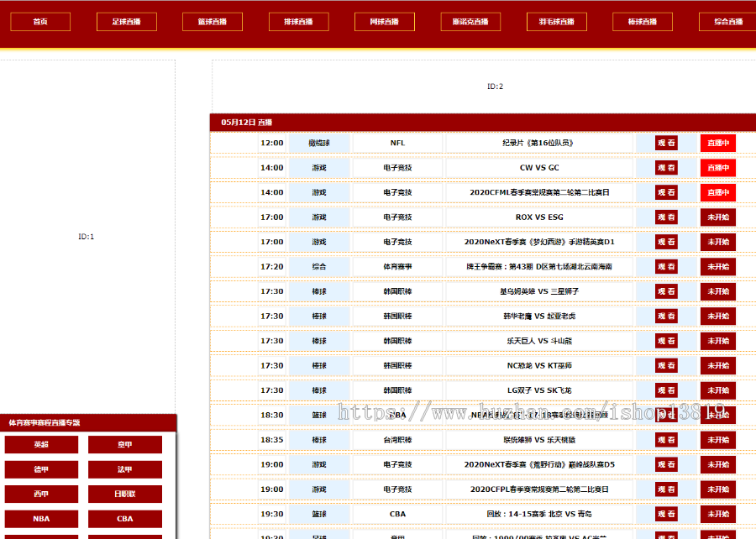Open the 网球直播 navigation item
Screen dimensions: 756x539
pos(385,22)
